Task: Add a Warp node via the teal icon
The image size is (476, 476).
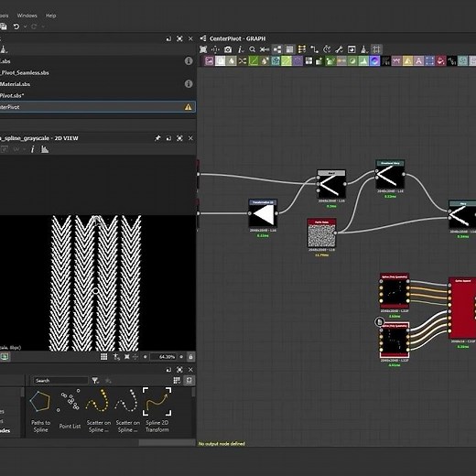Action: pos(462,61)
